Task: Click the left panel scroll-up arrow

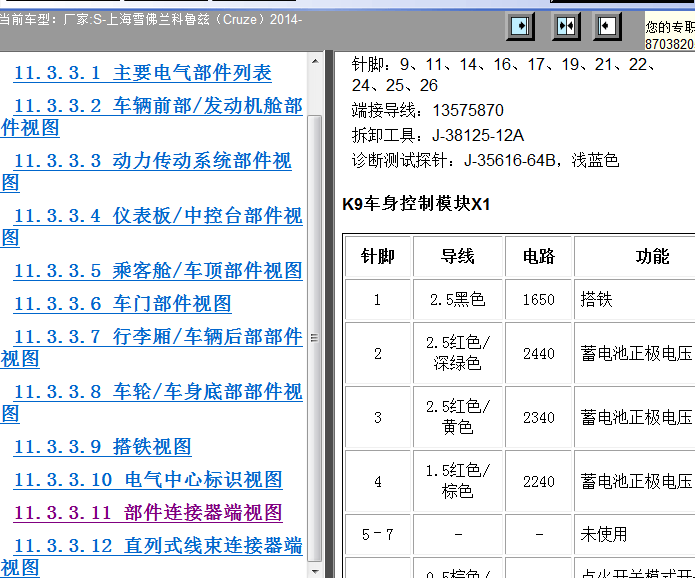Action: click(x=315, y=62)
